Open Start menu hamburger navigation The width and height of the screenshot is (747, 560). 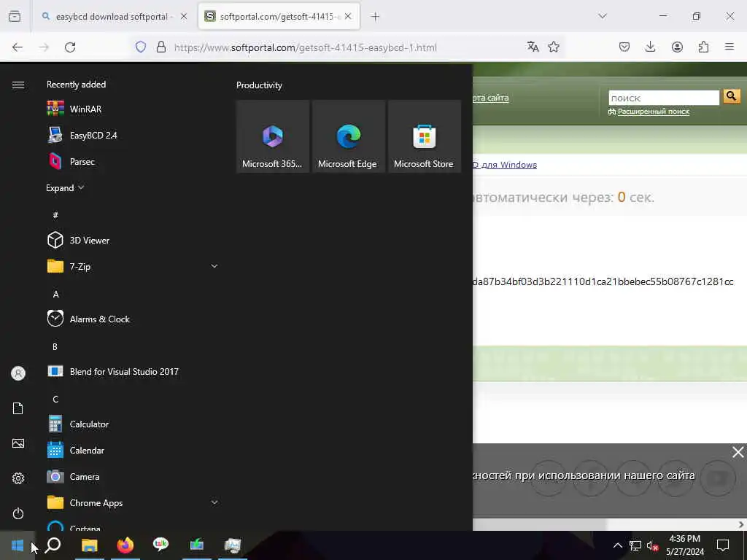18,85
